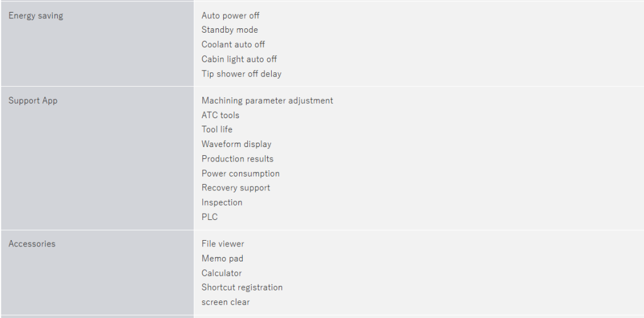Click the Calculator entry

click(x=221, y=273)
